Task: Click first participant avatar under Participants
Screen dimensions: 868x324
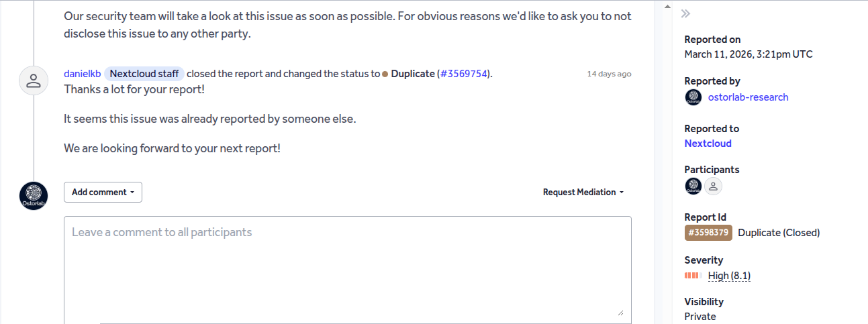Action: click(x=693, y=186)
